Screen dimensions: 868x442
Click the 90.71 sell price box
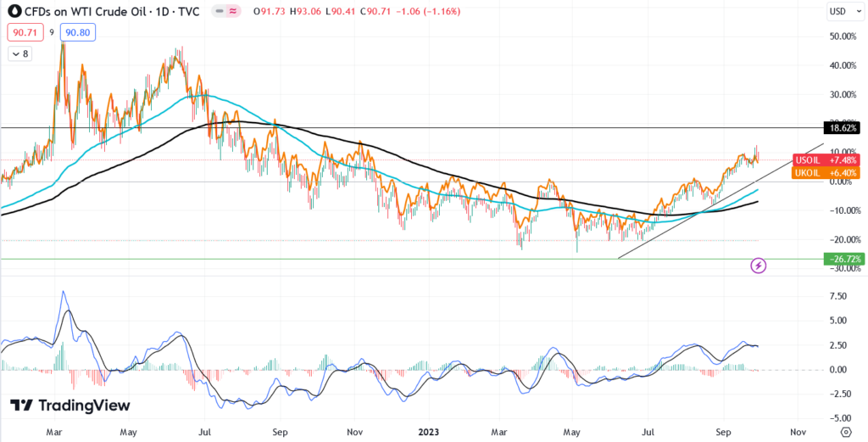point(26,33)
